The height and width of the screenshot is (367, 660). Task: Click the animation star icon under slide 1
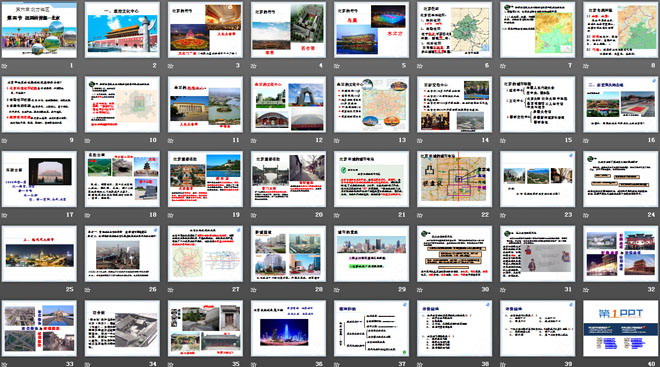tap(5, 66)
